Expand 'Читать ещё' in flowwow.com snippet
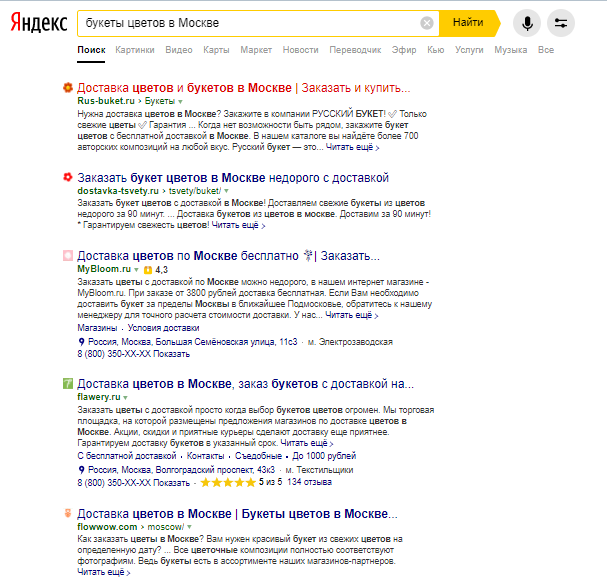 104,572
